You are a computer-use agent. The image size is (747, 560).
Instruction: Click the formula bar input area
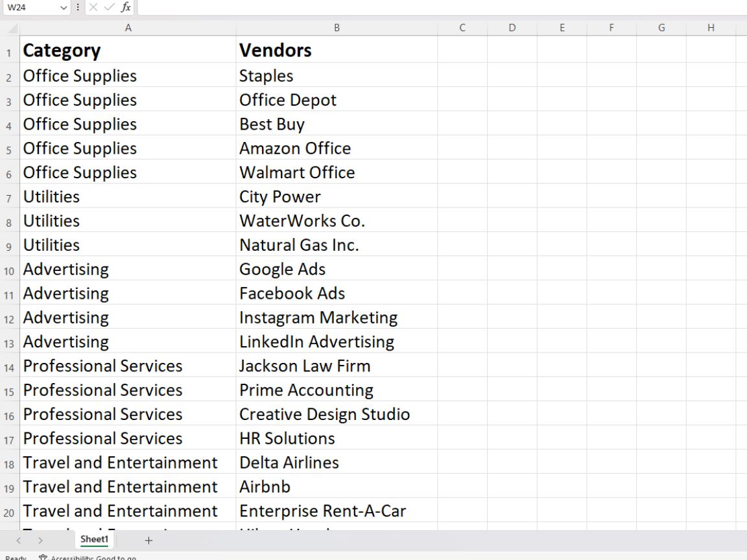(x=442, y=7)
